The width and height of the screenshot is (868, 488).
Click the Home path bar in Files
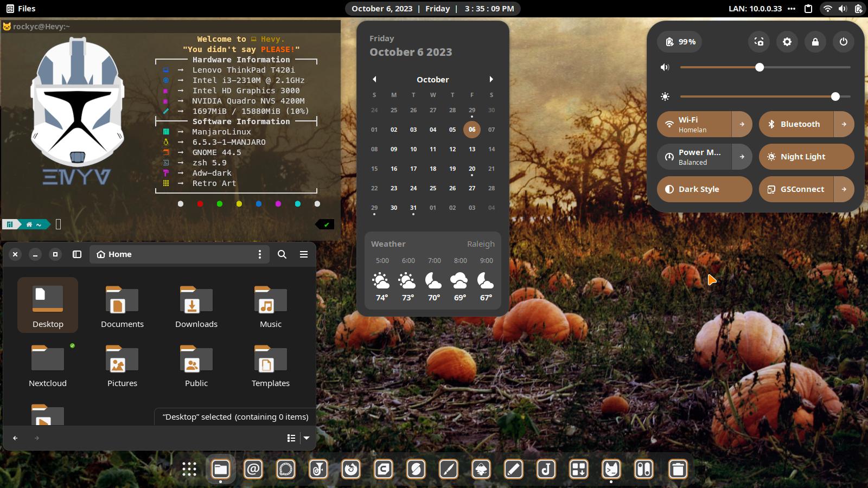coord(180,254)
